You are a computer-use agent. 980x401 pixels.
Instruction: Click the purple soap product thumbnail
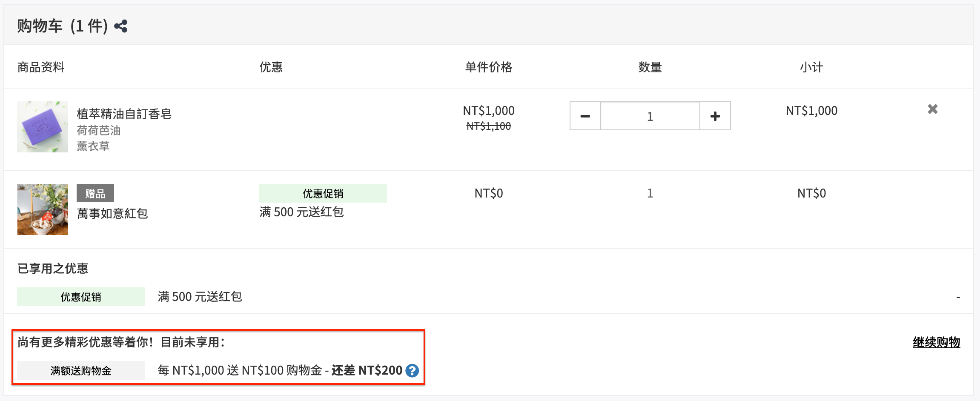coord(43,127)
